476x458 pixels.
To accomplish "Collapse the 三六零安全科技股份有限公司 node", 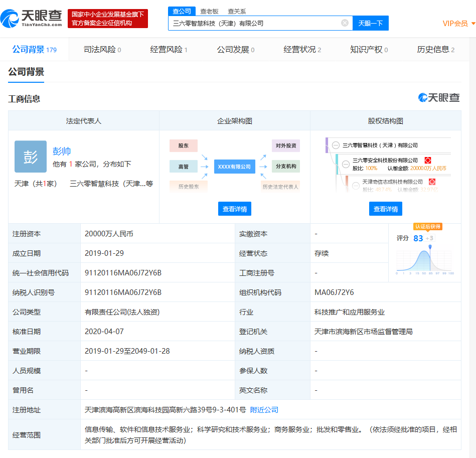I will tap(346, 164).
